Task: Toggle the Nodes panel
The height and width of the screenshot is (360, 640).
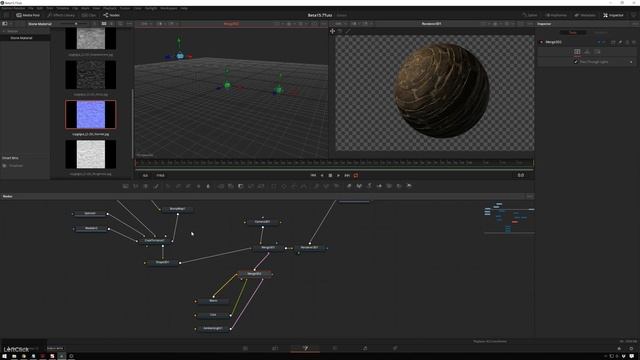Action: click(x=111, y=15)
